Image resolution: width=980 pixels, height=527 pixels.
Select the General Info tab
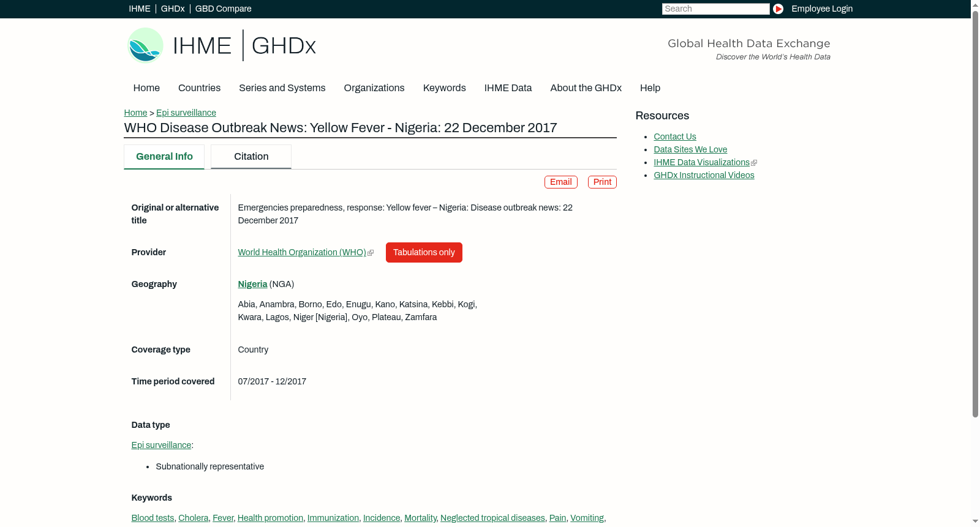pyautogui.click(x=164, y=157)
